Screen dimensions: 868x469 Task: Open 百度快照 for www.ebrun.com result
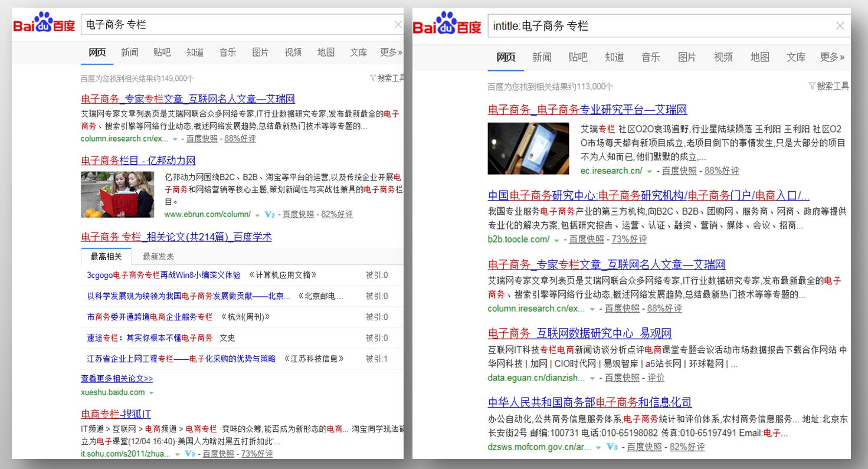(298, 215)
